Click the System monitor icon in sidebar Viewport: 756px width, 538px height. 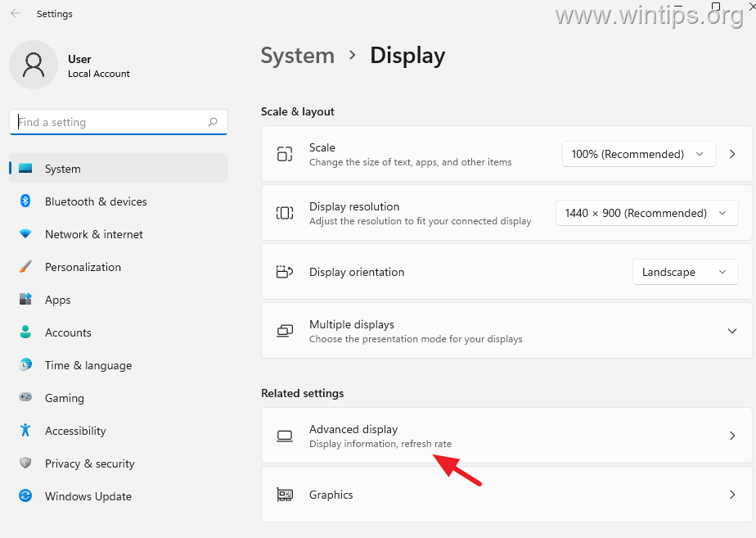(25, 169)
